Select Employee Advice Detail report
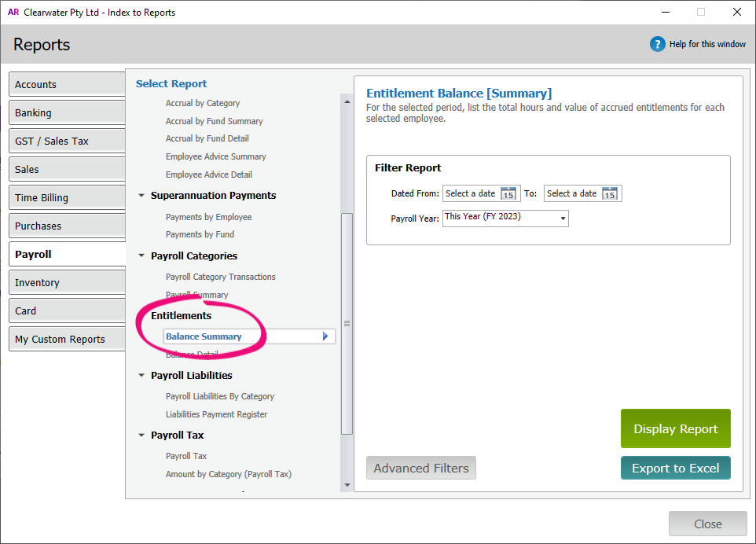This screenshot has width=756, height=544. [x=209, y=175]
